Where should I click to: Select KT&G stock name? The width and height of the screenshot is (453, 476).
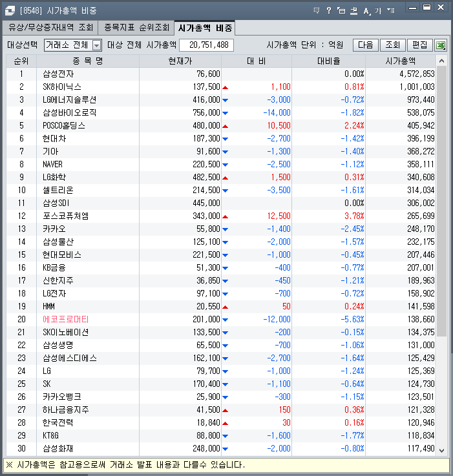point(50,435)
